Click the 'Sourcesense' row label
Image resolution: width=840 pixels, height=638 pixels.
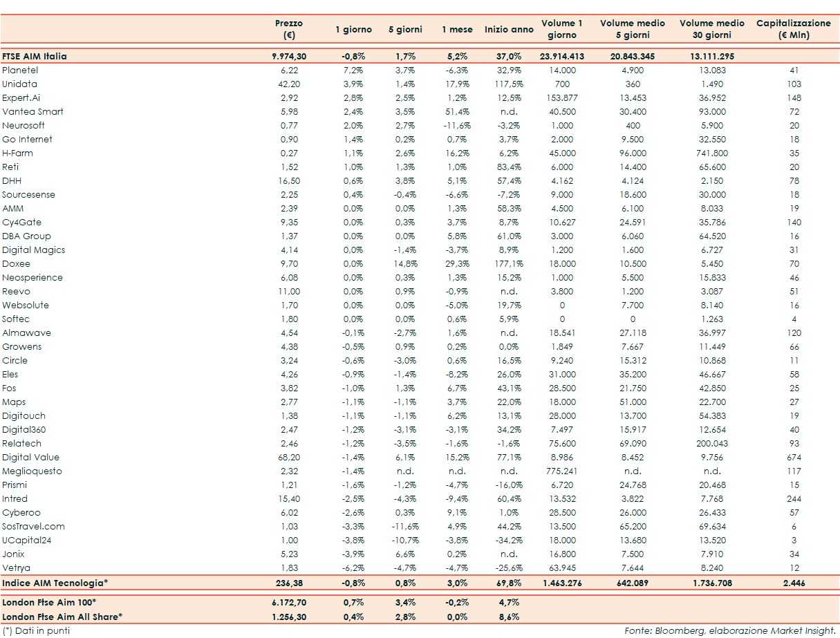pos(28,194)
